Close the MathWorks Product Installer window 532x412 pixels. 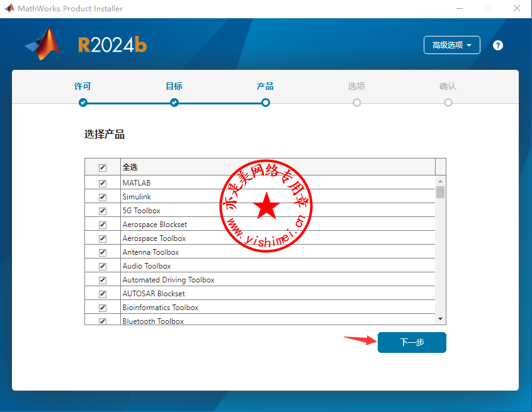(517, 8)
